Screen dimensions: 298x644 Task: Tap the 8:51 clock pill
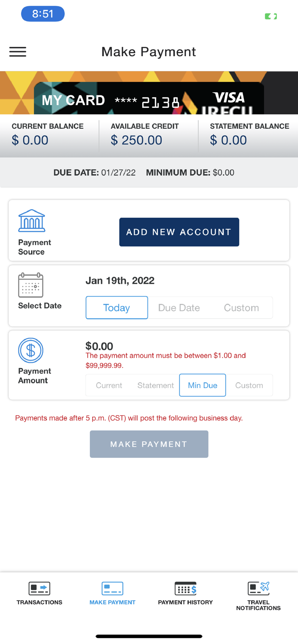point(43,14)
